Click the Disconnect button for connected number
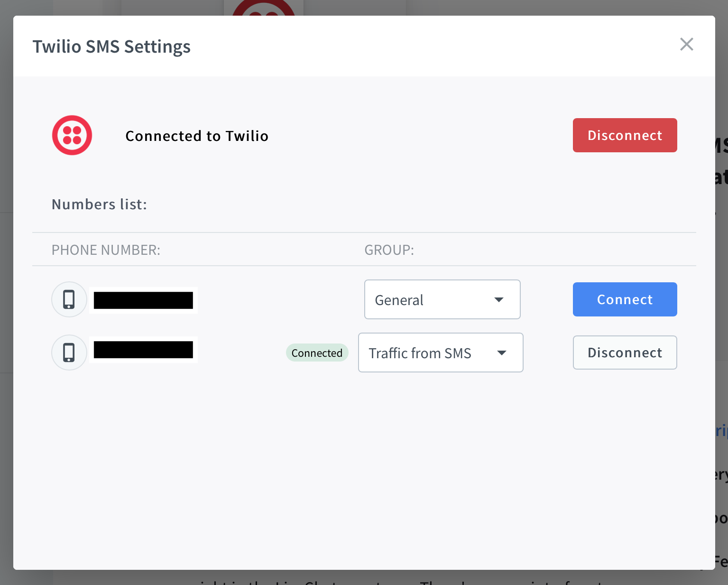The width and height of the screenshot is (728, 585). (625, 353)
